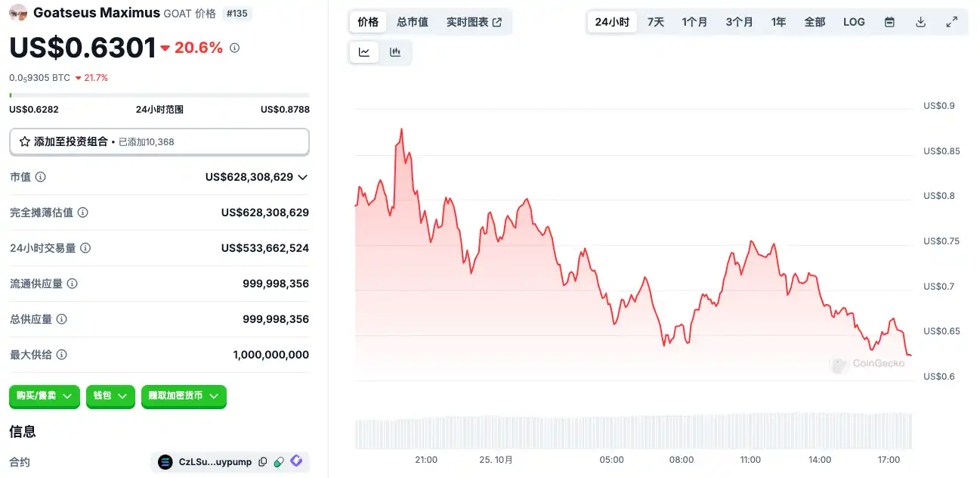Image resolution: width=980 pixels, height=478 pixels.
Task: Open the calendar date range picker
Action: [x=889, y=22]
